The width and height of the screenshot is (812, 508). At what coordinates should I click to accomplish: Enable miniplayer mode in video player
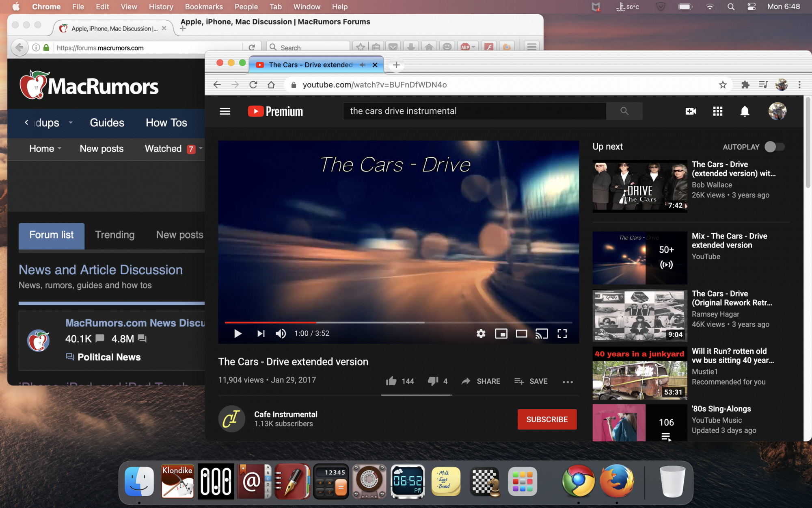click(501, 334)
